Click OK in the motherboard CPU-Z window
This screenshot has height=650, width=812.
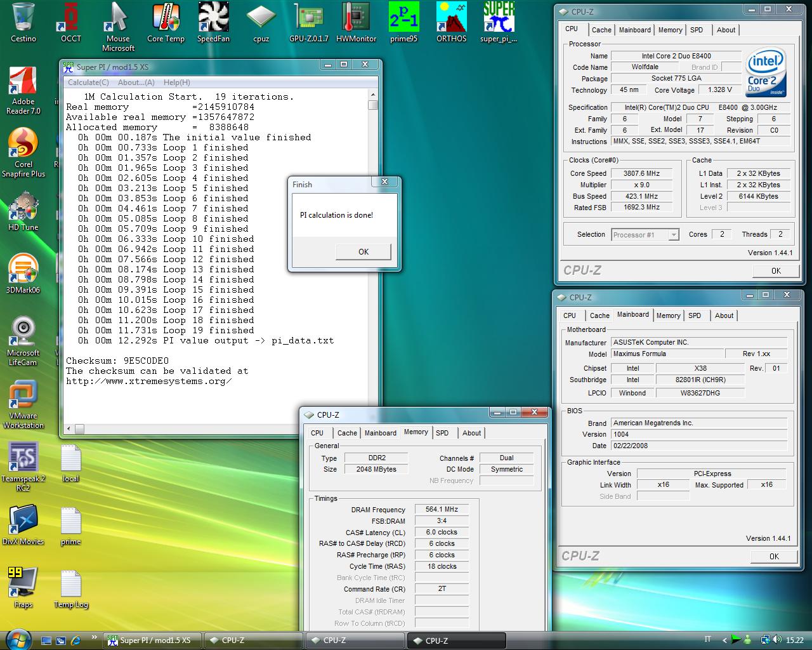774,556
